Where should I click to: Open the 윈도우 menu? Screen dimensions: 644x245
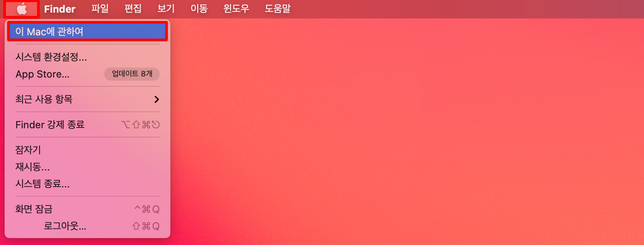[236, 9]
